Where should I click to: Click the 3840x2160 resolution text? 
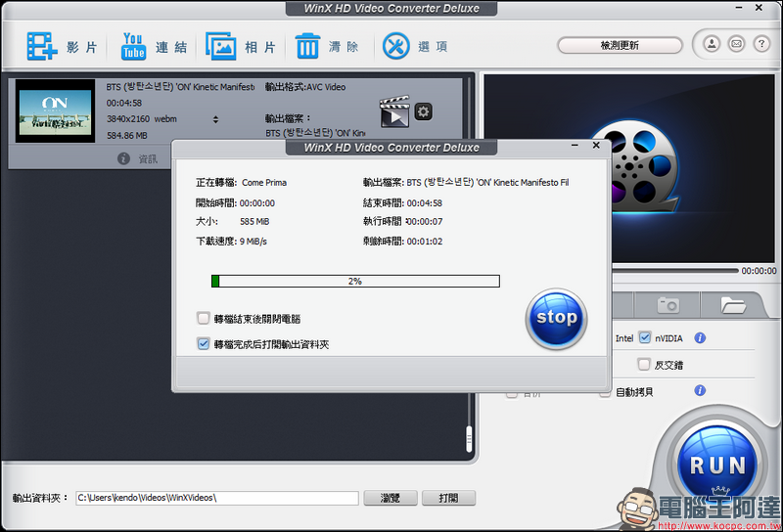coord(128,118)
